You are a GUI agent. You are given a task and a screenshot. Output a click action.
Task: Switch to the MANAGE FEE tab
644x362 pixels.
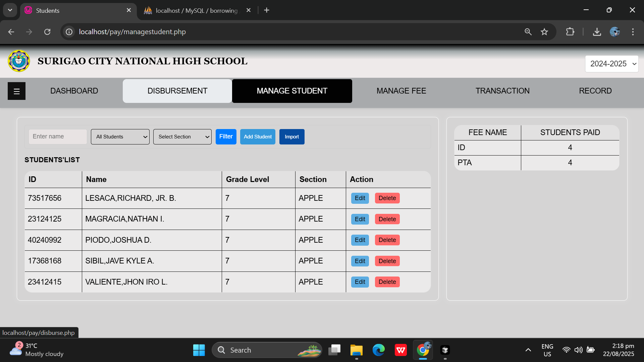(401, 91)
